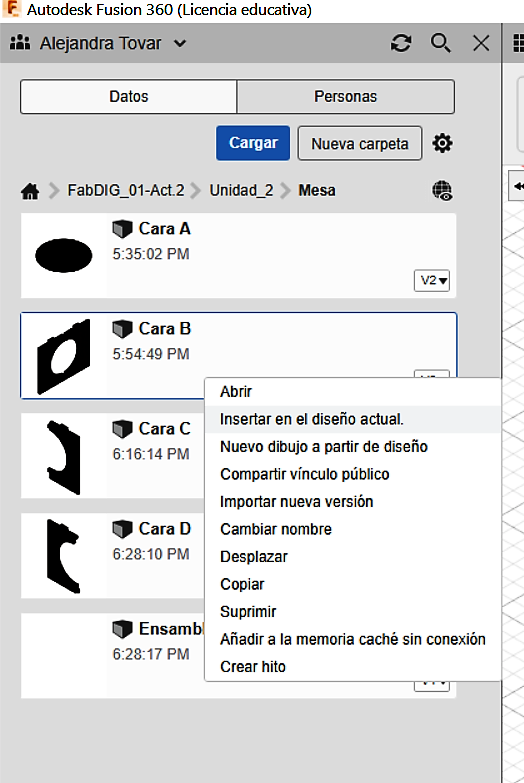Click the 5:35:02 PM timestamp

click(151, 254)
